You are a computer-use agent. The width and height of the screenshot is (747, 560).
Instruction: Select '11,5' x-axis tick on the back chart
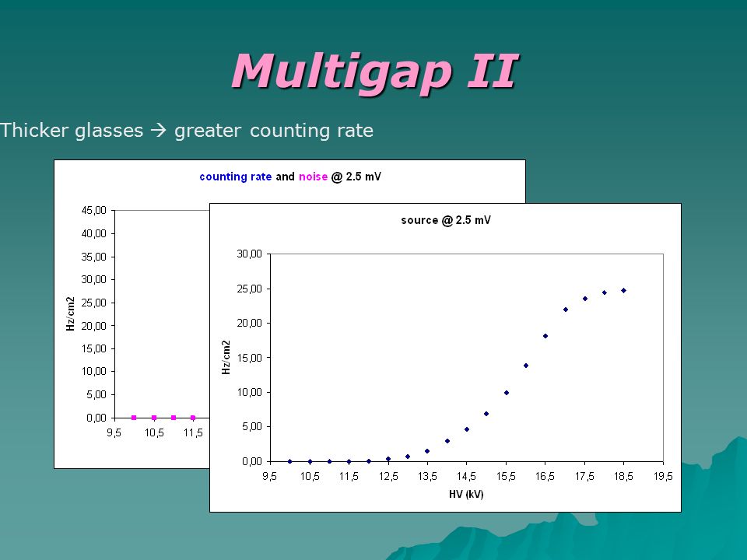(x=193, y=433)
